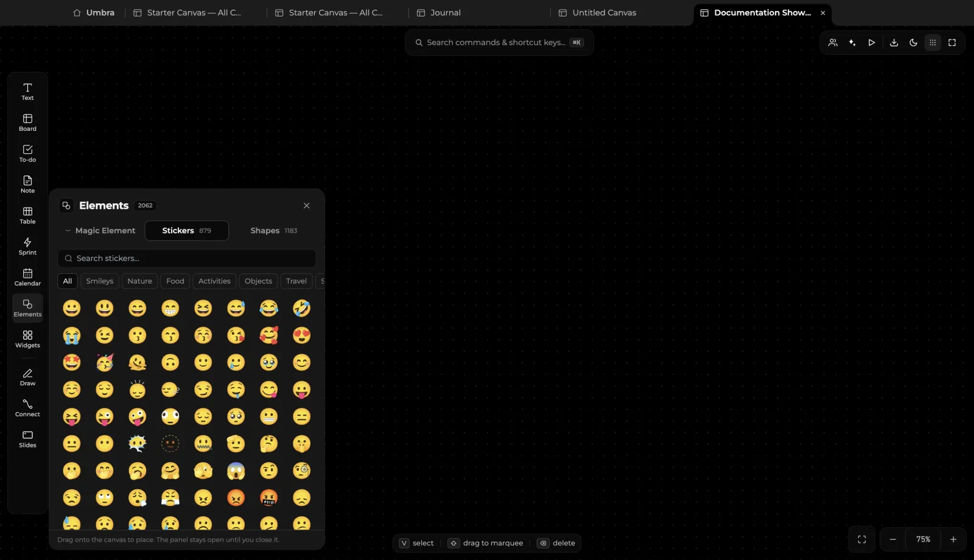974x560 pixels.
Task: Pick the zany face sticker
Action: click(x=138, y=416)
